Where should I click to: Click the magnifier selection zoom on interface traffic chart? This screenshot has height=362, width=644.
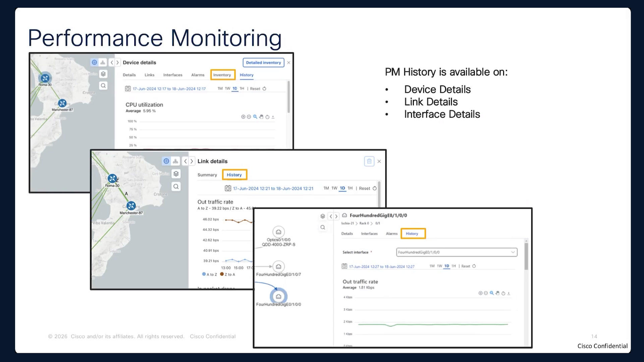click(x=492, y=293)
